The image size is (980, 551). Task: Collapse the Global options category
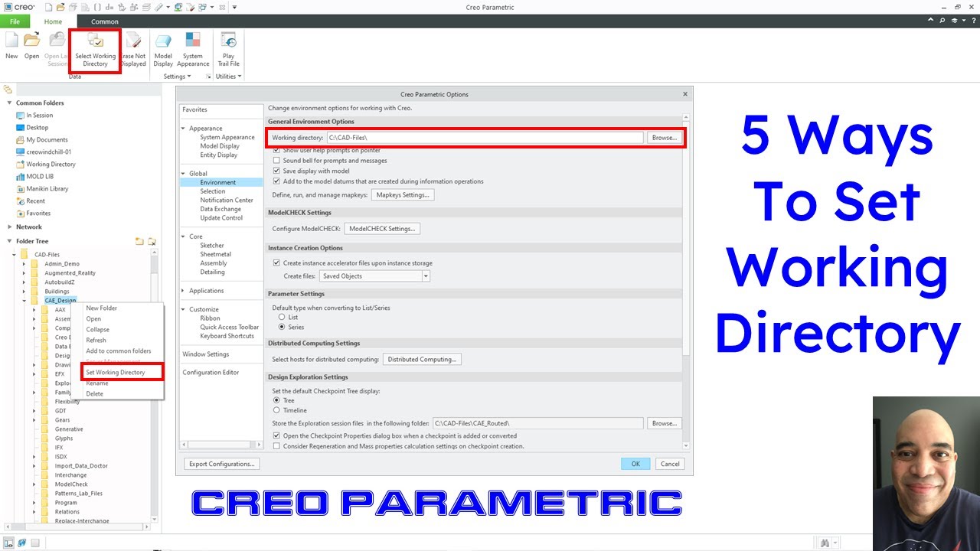[x=183, y=174]
